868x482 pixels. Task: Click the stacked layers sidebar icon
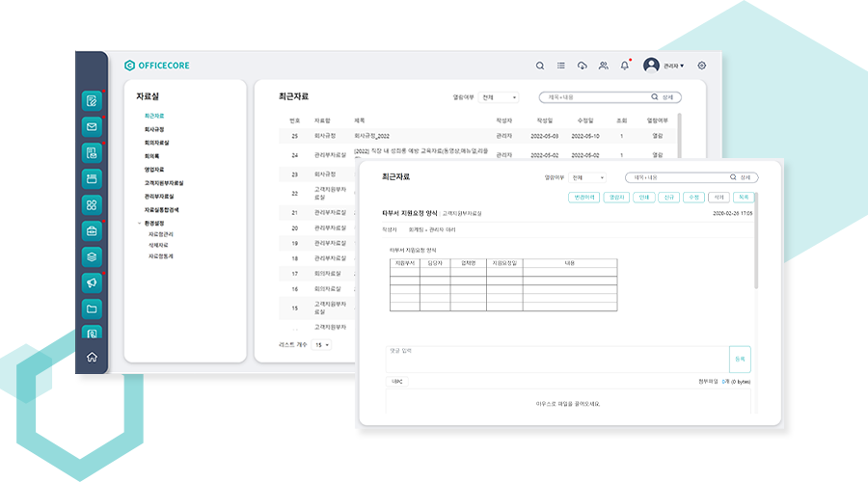pos(92,256)
